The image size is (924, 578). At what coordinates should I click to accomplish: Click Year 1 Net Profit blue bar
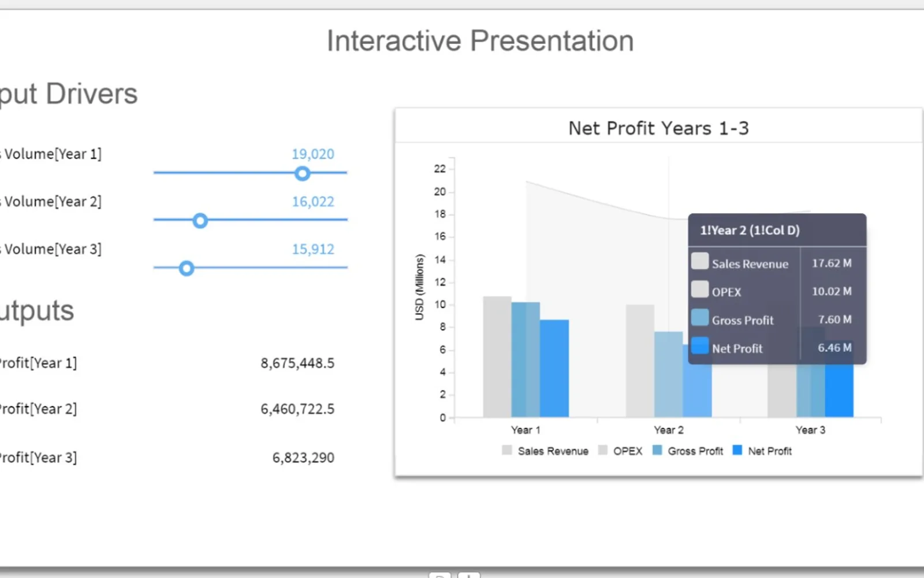[x=554, y=368]
